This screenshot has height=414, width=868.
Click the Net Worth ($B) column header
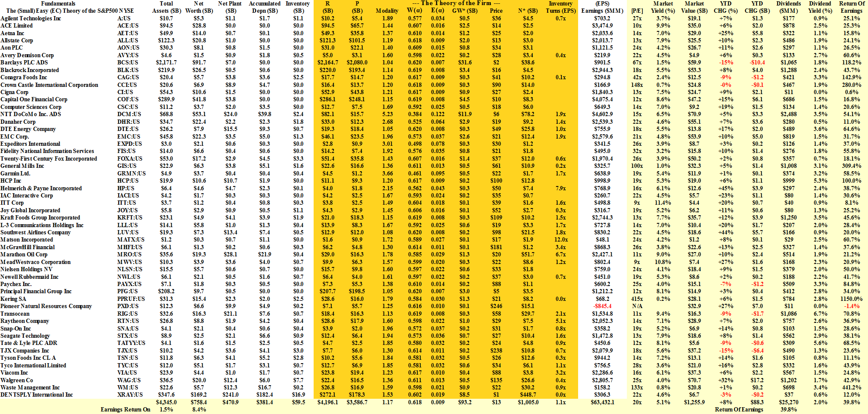point(199,7)
